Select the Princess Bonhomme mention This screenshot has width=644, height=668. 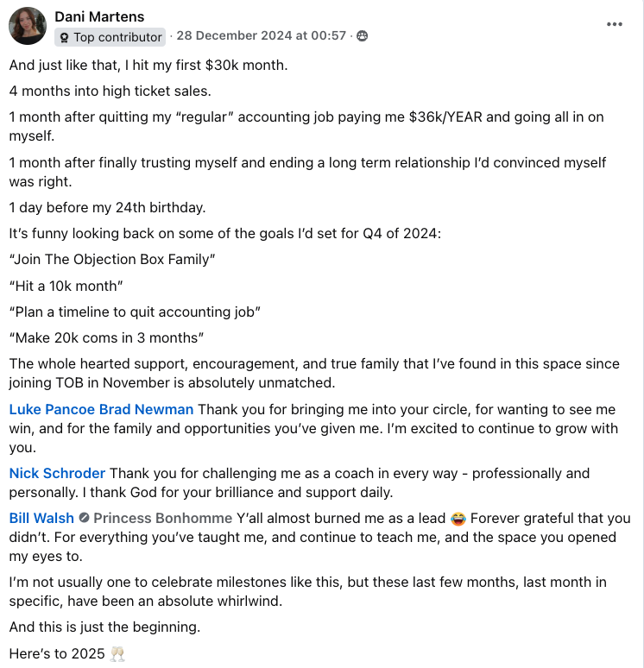[x=163, y=518]
